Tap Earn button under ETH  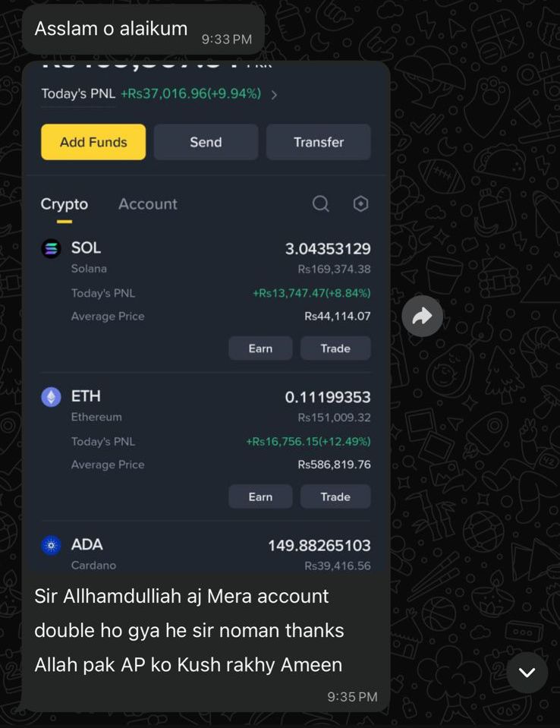(260, 496)
